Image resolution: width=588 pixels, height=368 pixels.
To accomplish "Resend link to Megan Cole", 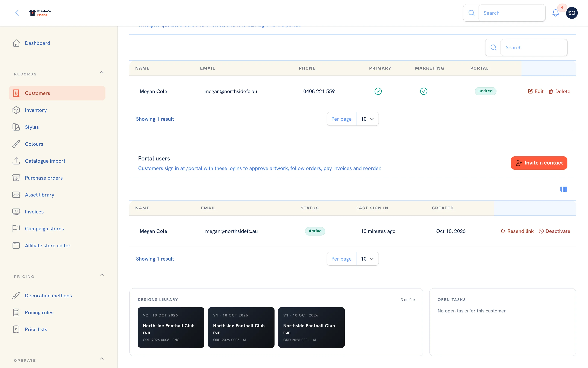I will coord(517,231).
